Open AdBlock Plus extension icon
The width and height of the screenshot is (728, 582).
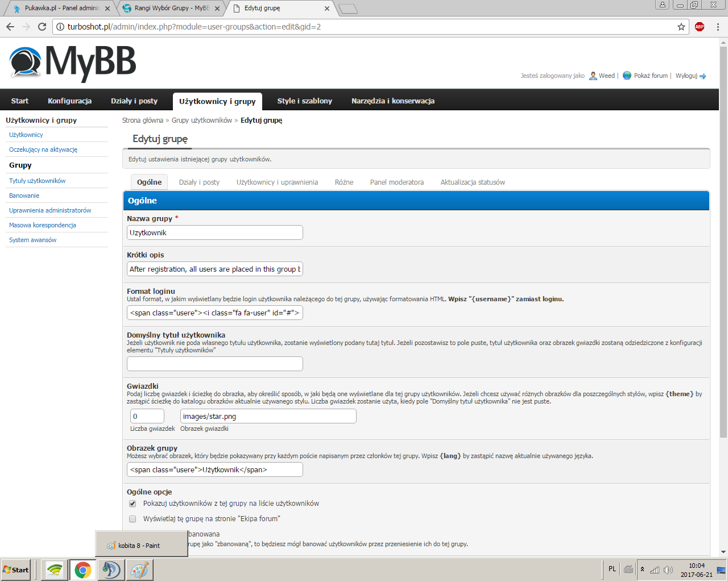pos(700,27)
